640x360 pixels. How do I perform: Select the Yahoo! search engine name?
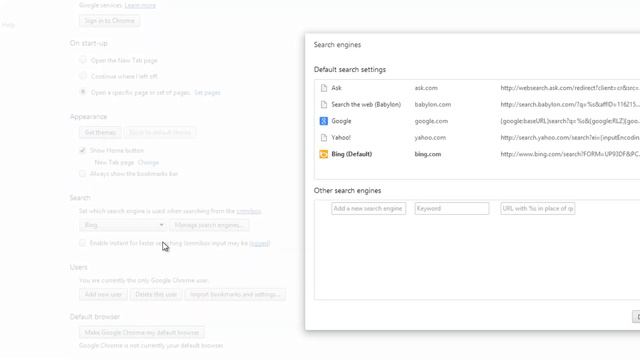341,138
